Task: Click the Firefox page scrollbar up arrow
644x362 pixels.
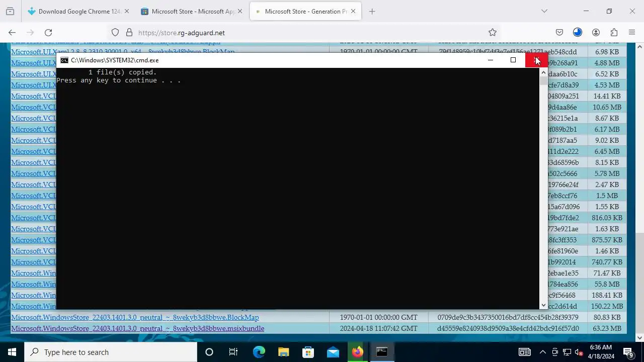Action: 639,47
